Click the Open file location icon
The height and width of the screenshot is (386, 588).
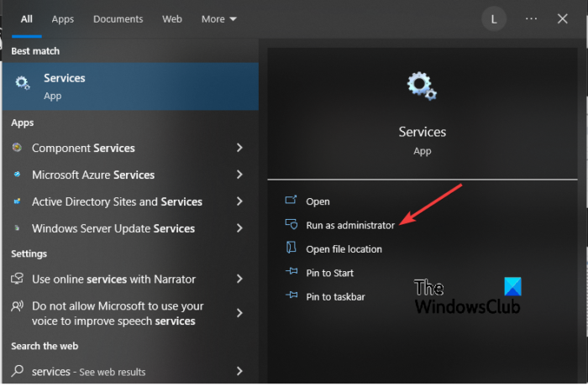coord(291,248)
